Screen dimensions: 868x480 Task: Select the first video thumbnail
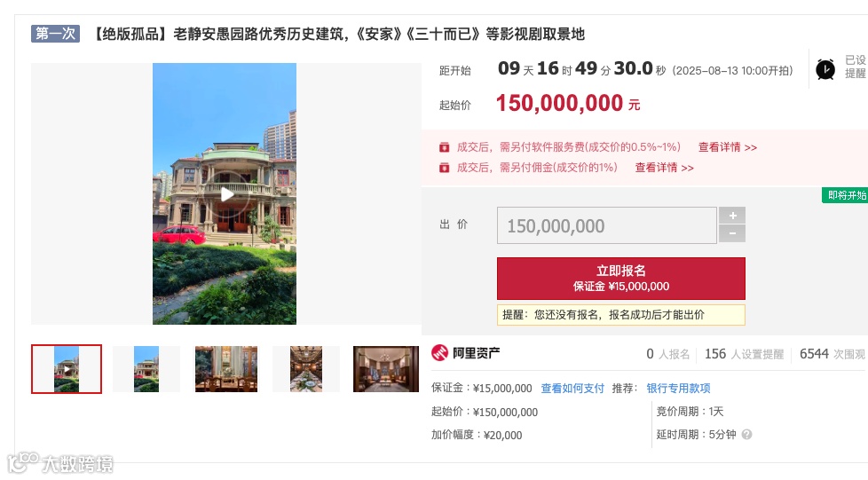pyautogui.click(x=67, y=369)
